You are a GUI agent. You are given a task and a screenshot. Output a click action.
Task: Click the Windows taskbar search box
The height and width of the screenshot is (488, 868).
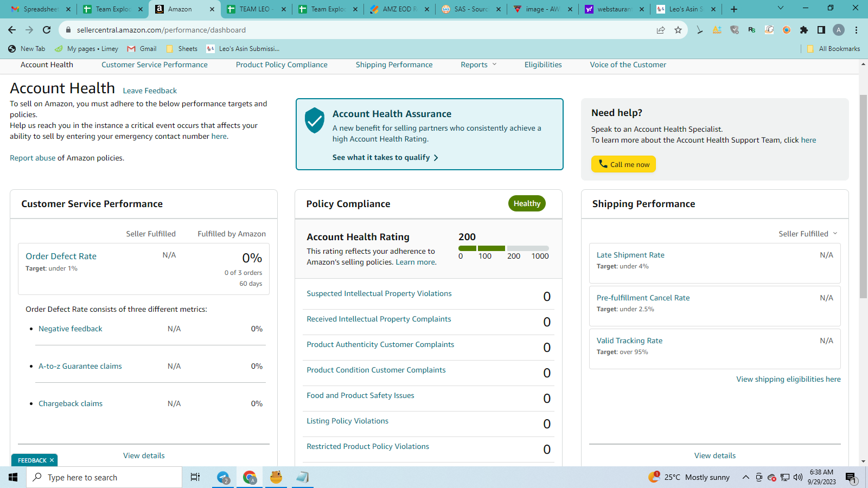coord(104,477)
